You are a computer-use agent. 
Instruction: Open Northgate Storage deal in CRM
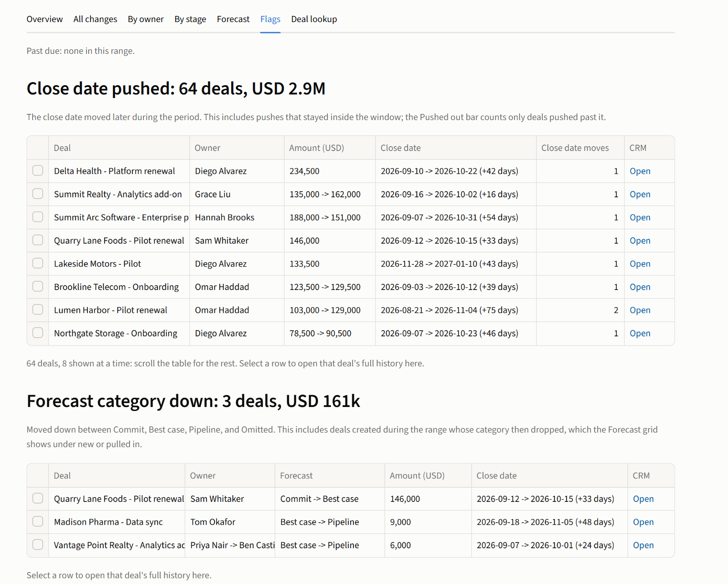640,333
